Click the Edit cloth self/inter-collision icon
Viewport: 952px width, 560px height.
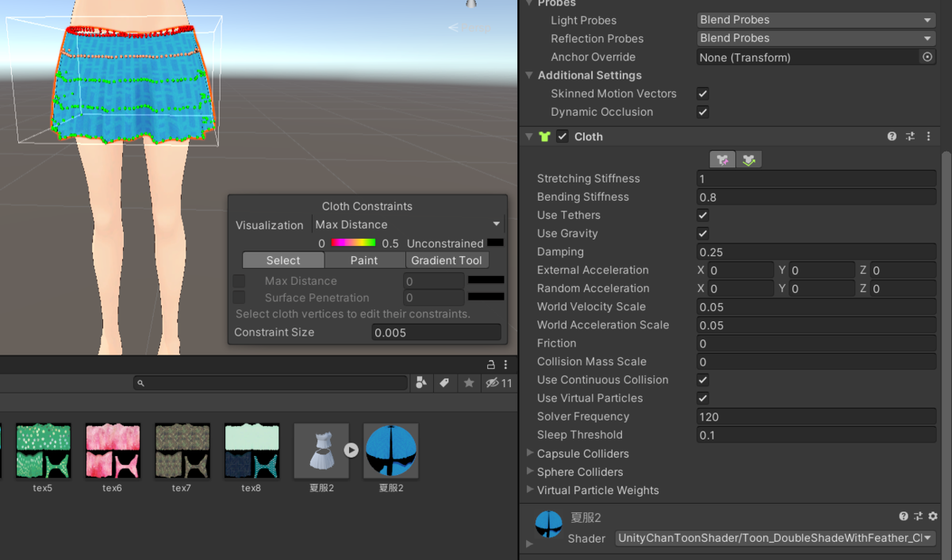click(x=748, y=159)
